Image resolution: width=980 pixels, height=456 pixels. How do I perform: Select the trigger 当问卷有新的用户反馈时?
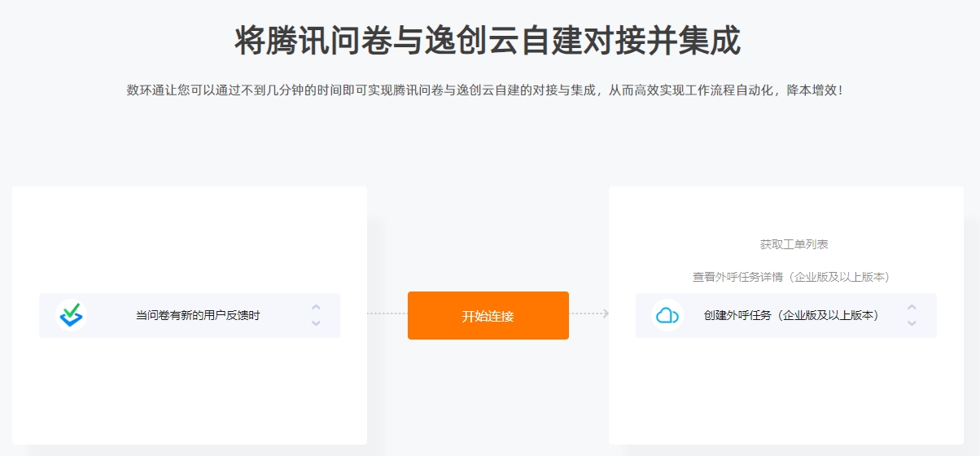(x=198, y=315)
